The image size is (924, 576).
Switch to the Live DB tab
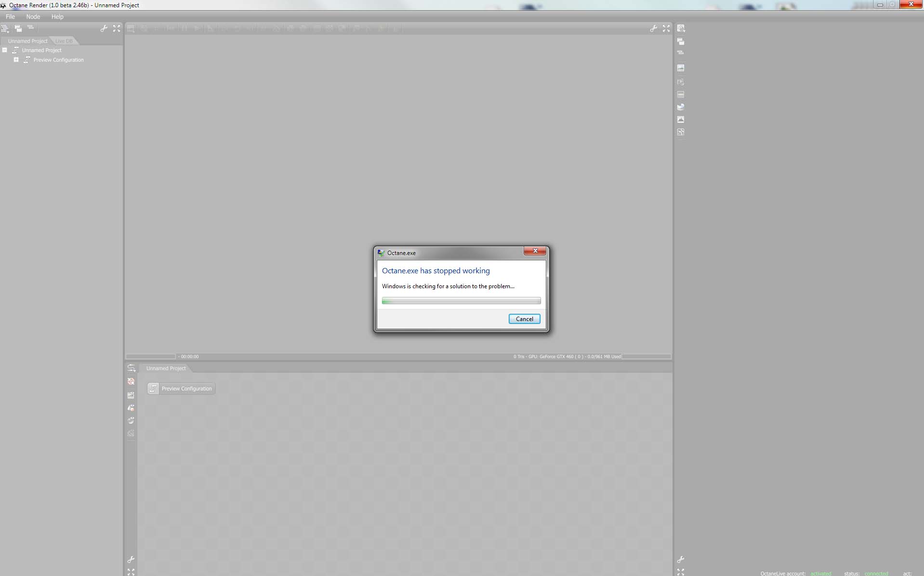(64, 41)
